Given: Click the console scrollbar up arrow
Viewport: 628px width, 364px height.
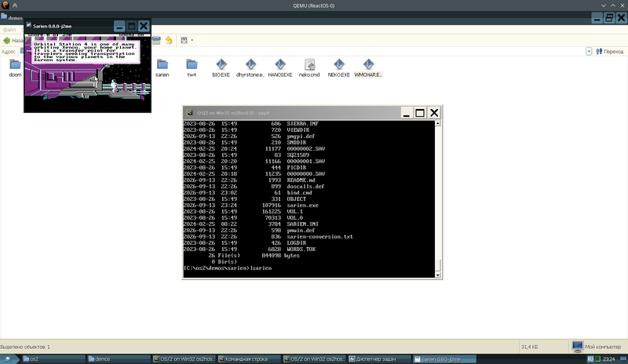Looking at the screenshot, I should point(437,123).
